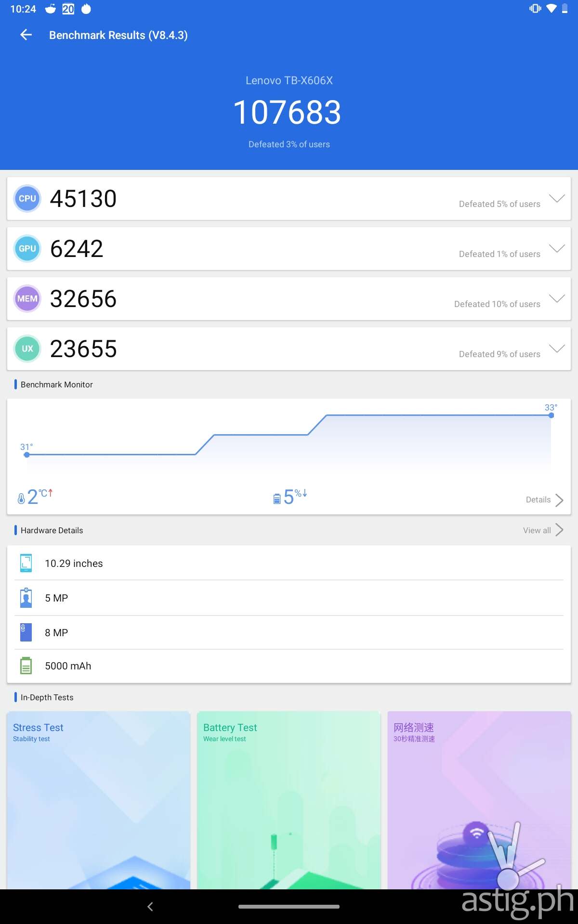Tap the calendar 20 notification icon

(68, 9)
